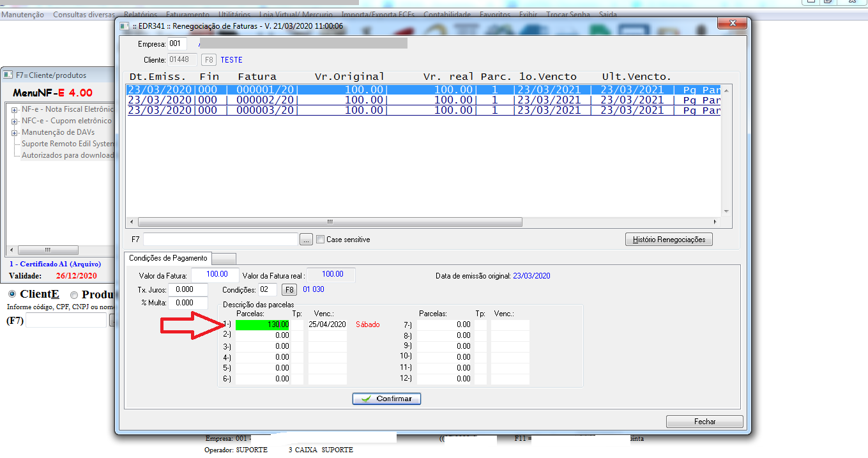Viewport: 868px width, 458px height.
Task: Expand the NFC-e Cupom eletrônico node
Action: tap(14, 121)
